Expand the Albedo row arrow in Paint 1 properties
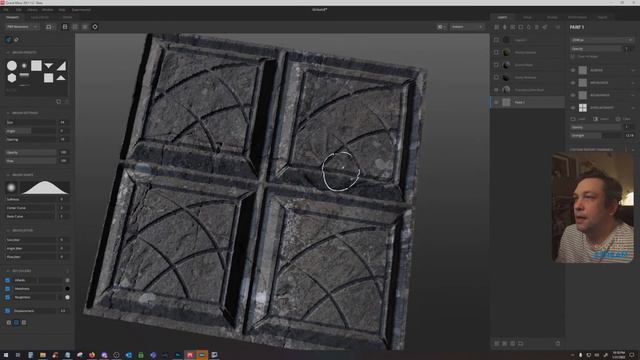This screenshot has width=640, height=360. pyautogui.click(x=633, y=70)
